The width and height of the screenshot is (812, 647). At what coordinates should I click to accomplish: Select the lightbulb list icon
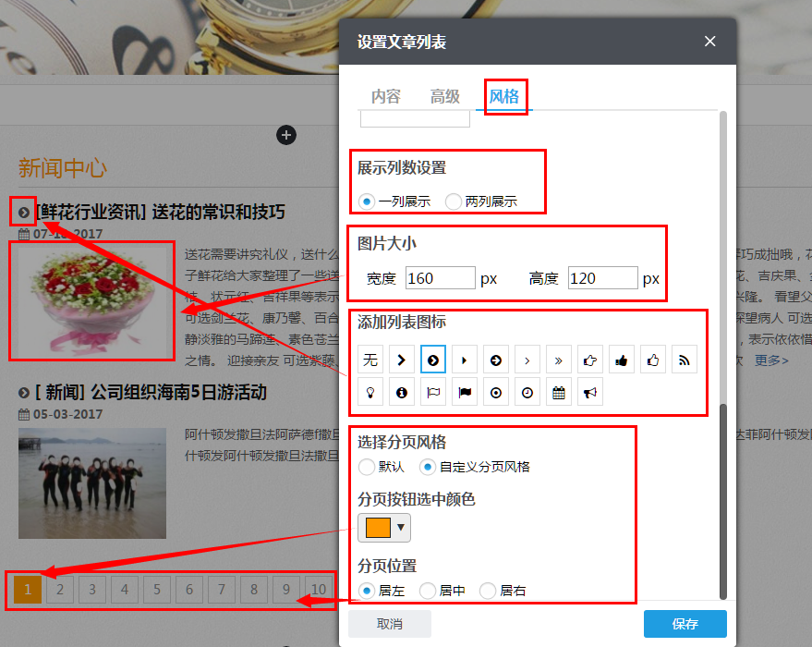(370, 391)
